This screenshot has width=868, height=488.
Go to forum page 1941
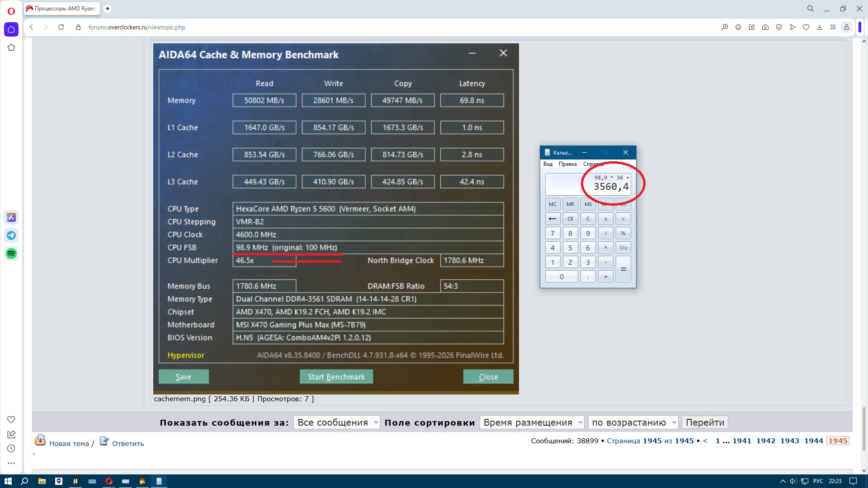pyautogui.click(x=742, y=441)
